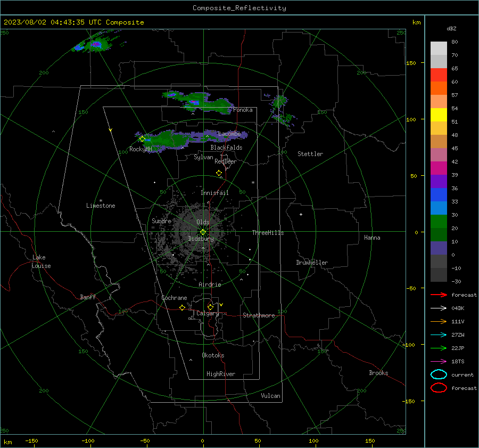Click the Blackfalds city label

(226, 148)
